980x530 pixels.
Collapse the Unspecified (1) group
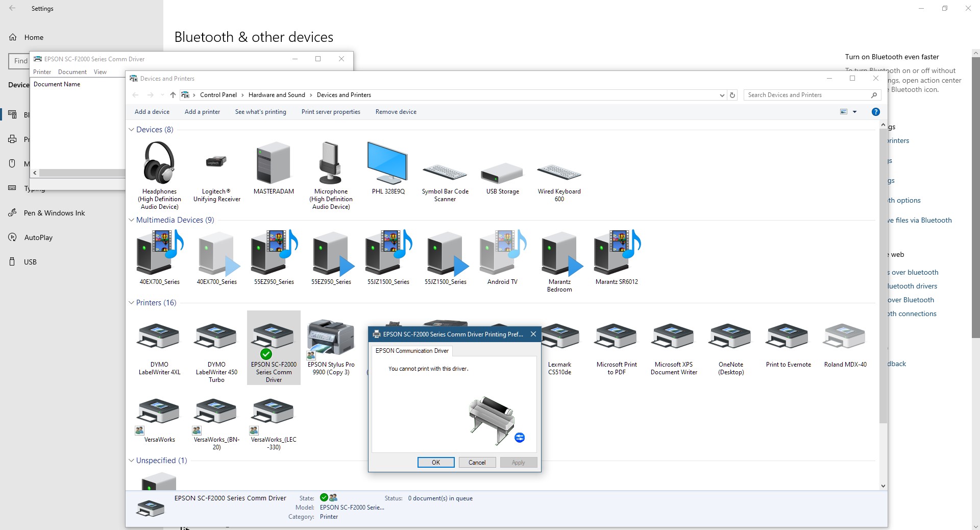coord(132,461)
